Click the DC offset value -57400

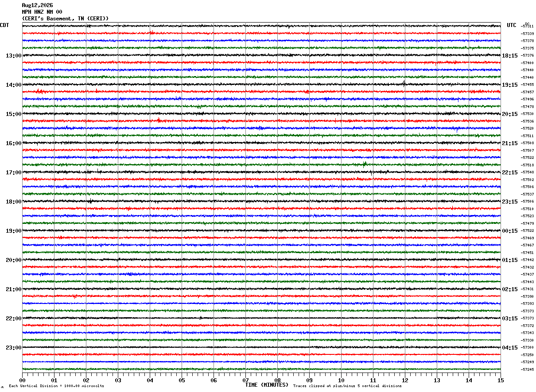point(528,63)
